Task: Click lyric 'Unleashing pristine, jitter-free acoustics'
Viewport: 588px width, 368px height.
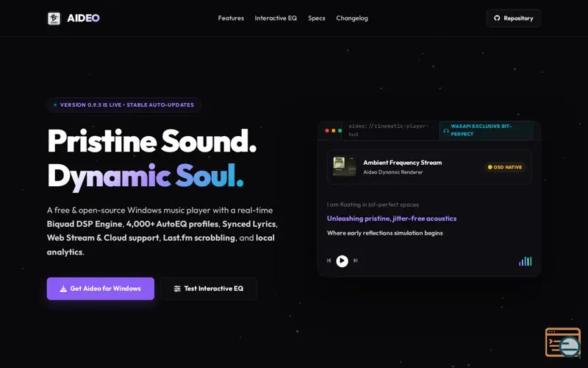Action: pyautogui.click(x=392, y=219)
